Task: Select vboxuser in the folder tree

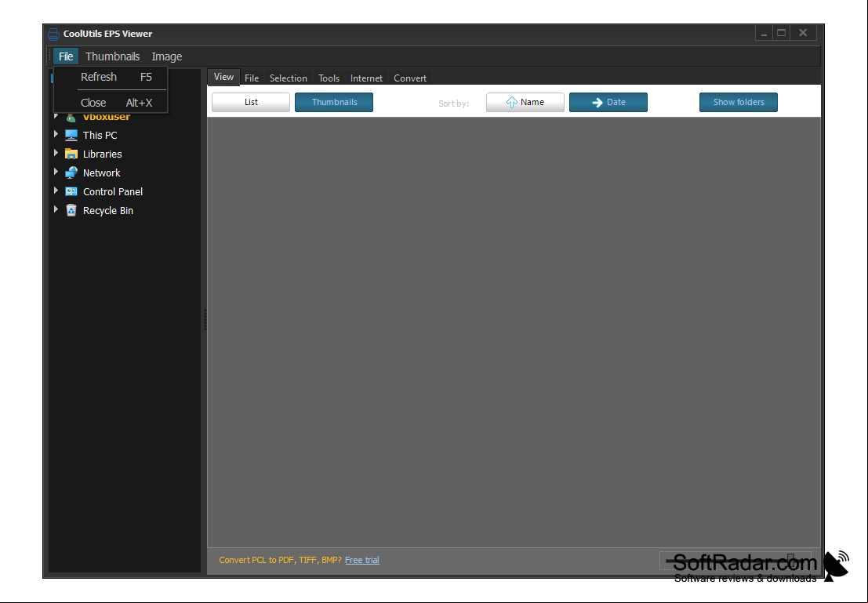Action: click(107, 117)
